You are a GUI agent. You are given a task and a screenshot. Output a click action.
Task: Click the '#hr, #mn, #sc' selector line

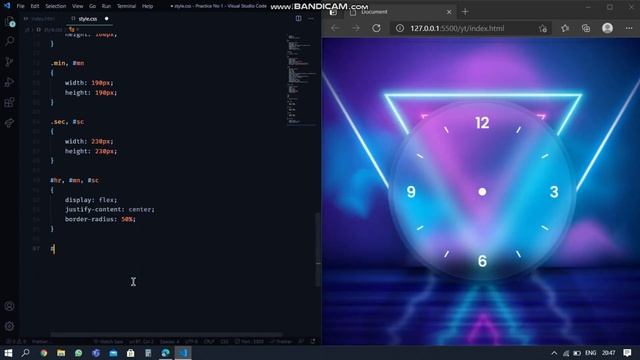pyautogui.click(x=74, y=180)
